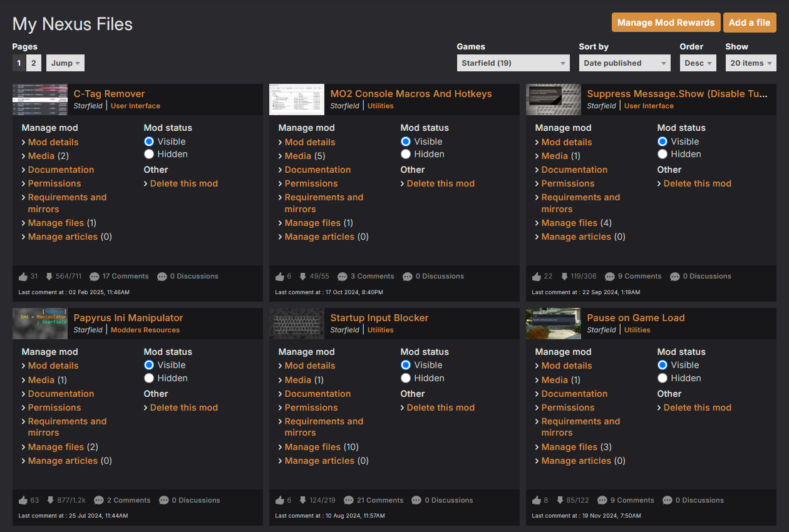Open the Sort by Date published dropdown
Viewport: 789px width, 532px height.
pyautogui.click(x=625, y=63)
